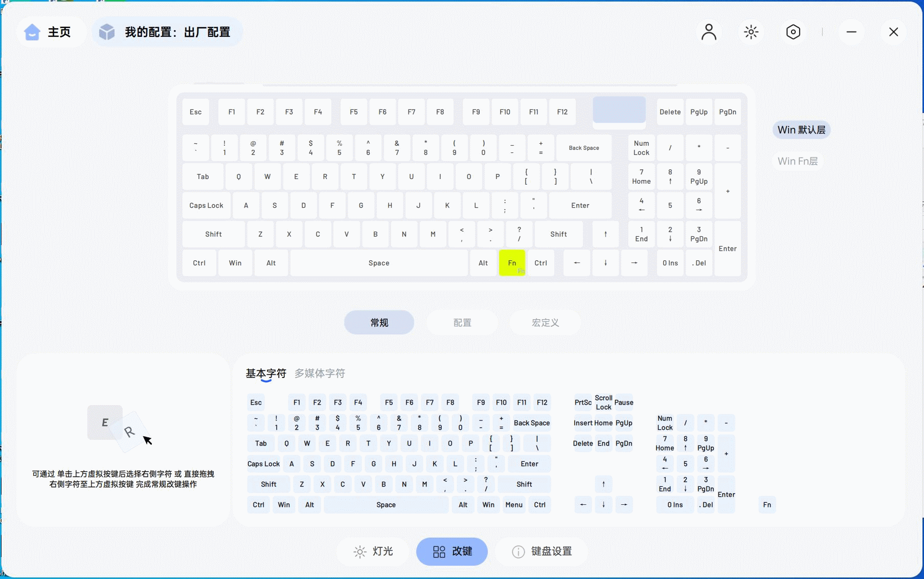Click the brightness sun icon in header
This screenshot has width=924, height=579.
point(751,32)
